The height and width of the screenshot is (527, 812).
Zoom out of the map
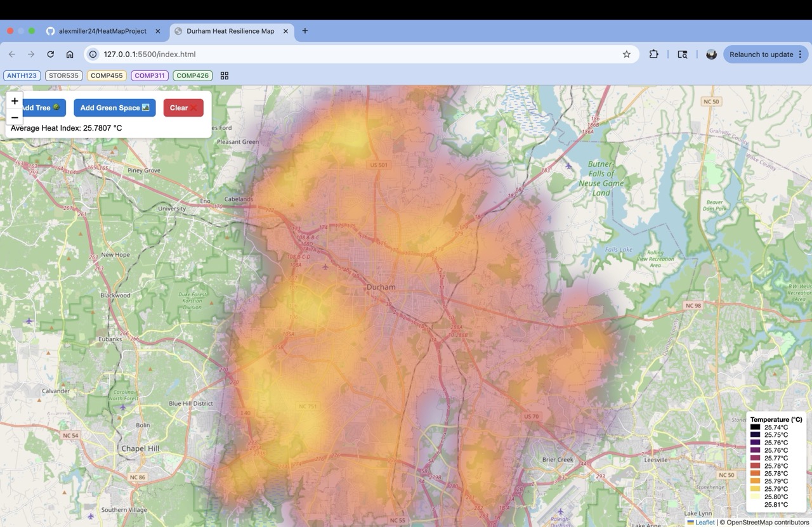[x=15, y=117]
